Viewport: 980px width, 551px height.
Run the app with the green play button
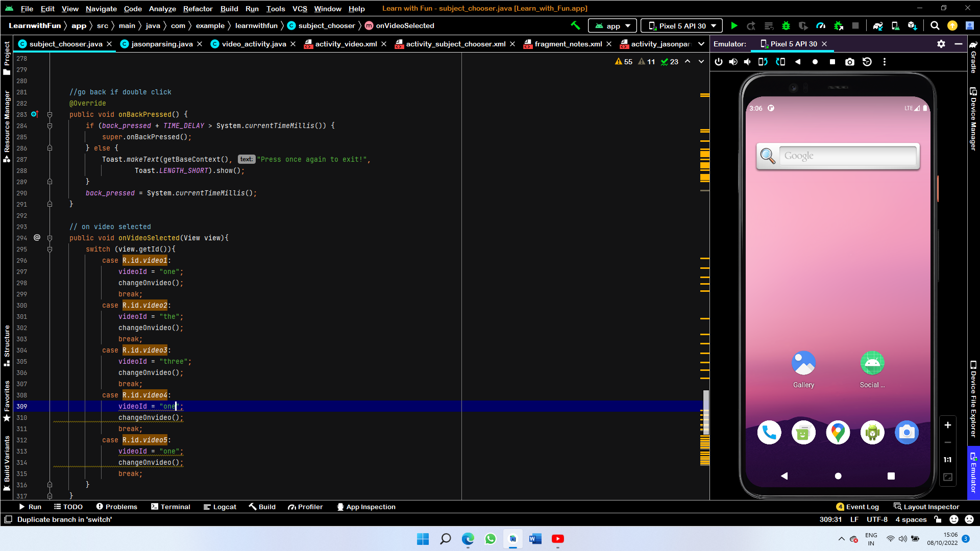click(734, 26)
